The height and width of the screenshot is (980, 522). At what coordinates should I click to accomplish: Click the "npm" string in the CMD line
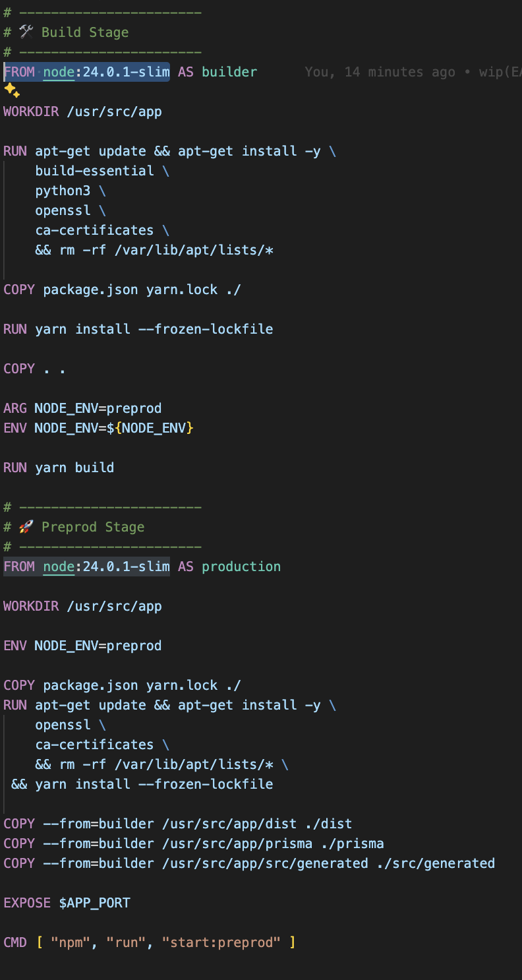[71, 942]
